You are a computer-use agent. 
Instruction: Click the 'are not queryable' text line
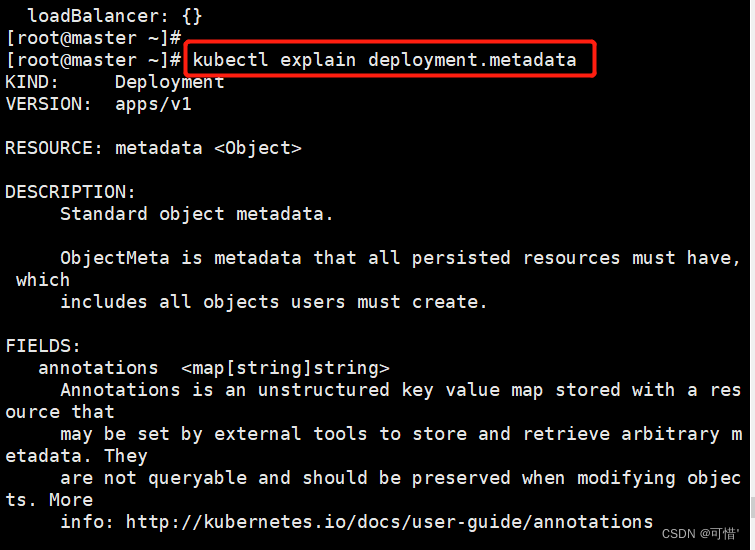(x=400, y=478)
